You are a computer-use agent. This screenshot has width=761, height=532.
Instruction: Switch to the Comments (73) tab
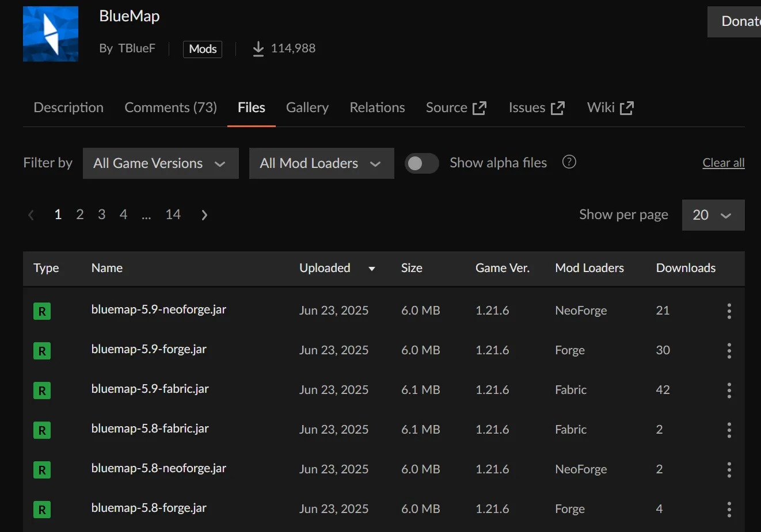[170, 108]
